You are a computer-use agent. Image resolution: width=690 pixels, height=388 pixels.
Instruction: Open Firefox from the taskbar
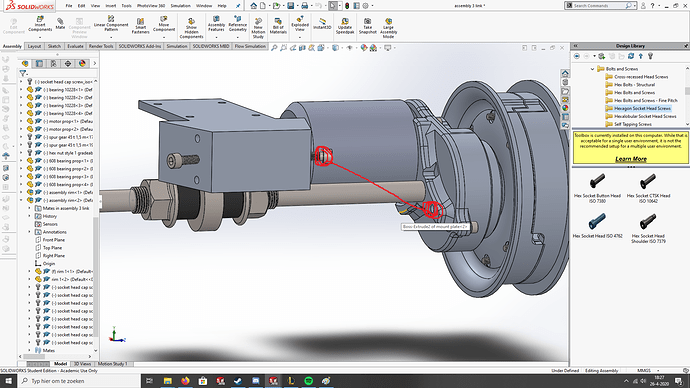tap(185, 381)
